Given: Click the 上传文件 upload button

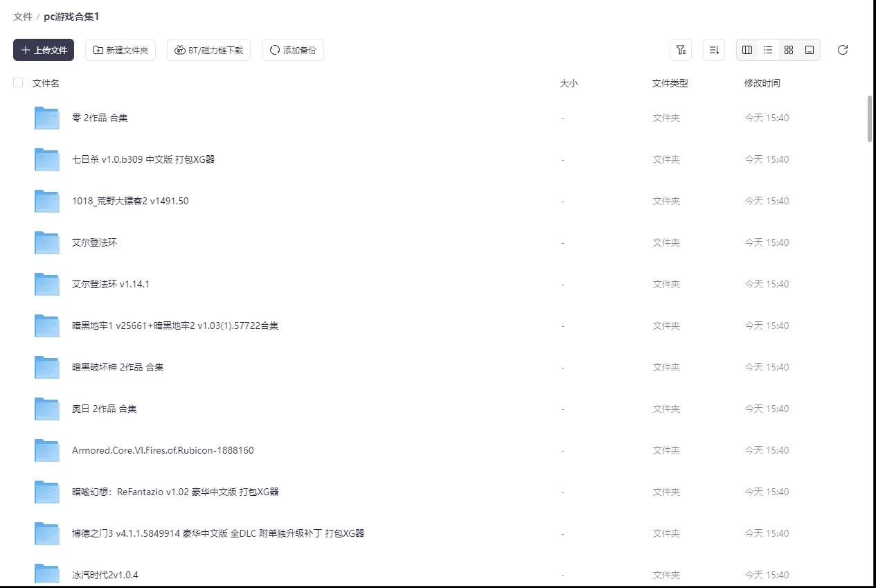Looking at the screenshot, I should [x=44, y=50].
